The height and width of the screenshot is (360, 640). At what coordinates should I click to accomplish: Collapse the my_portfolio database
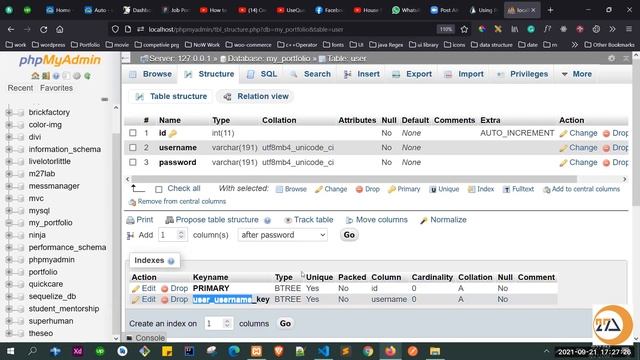(9, 223)
